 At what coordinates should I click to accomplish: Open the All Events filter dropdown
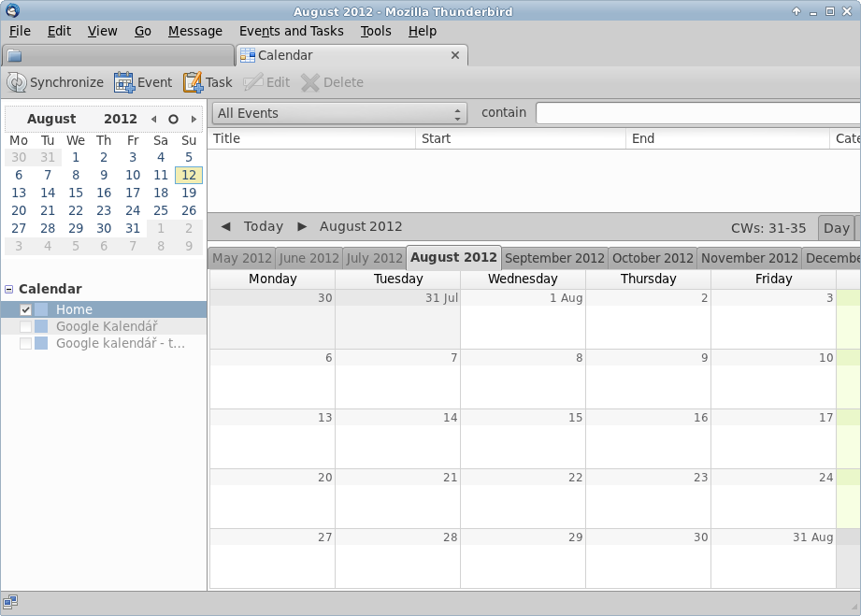pyautogui.click(x=339, y=114)
